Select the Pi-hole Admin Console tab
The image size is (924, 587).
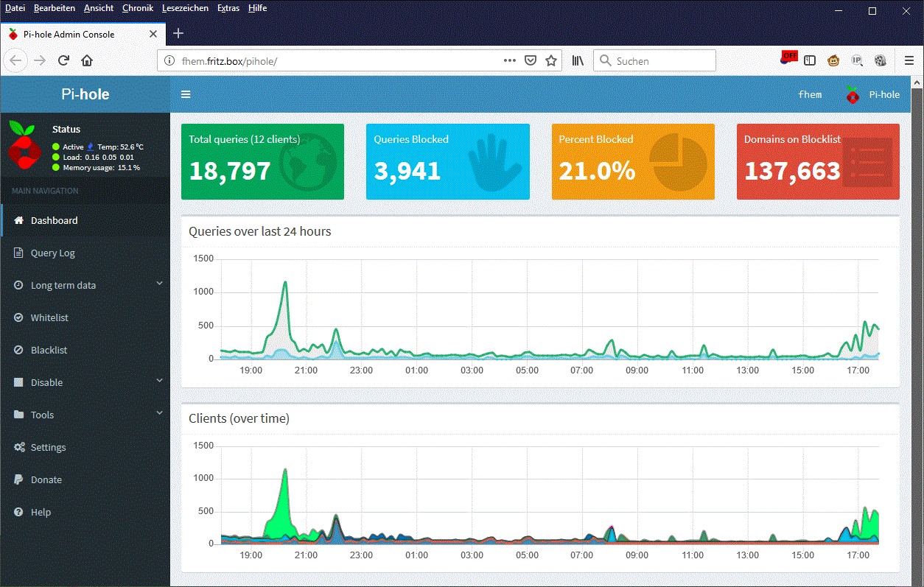pyautogui.click(x=83, y=34)
